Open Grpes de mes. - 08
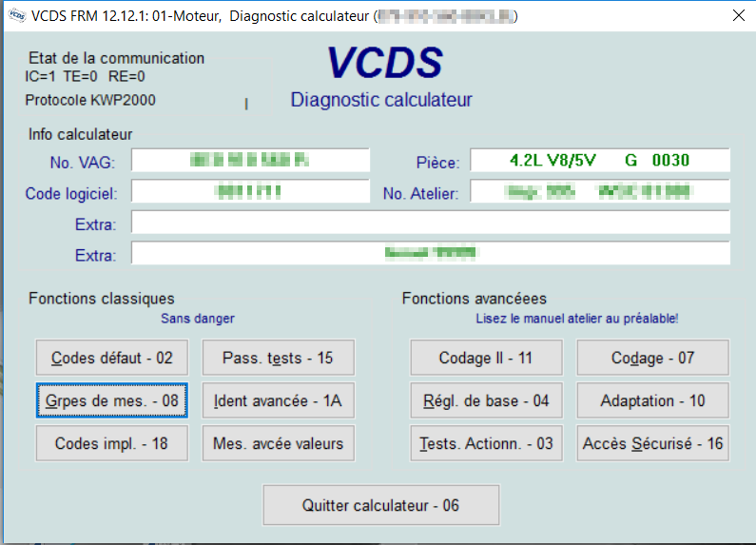Screen dimensions: 756x545 click(x=112, y=400)
